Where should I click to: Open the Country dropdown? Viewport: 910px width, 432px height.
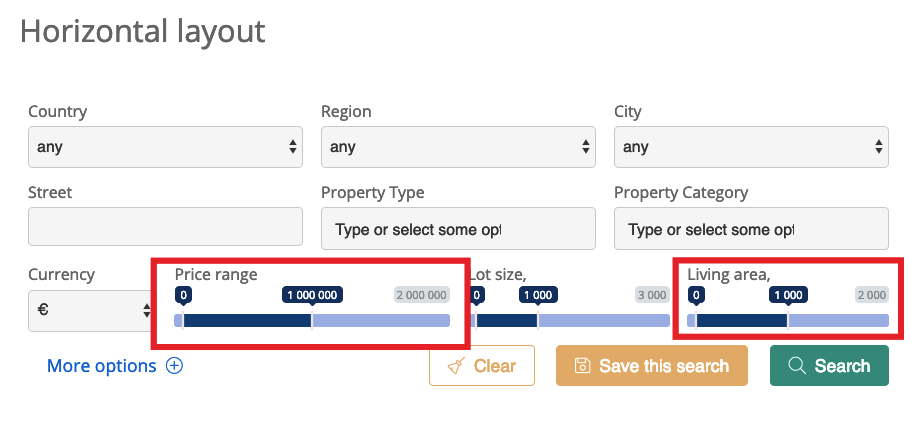[165, 147]
